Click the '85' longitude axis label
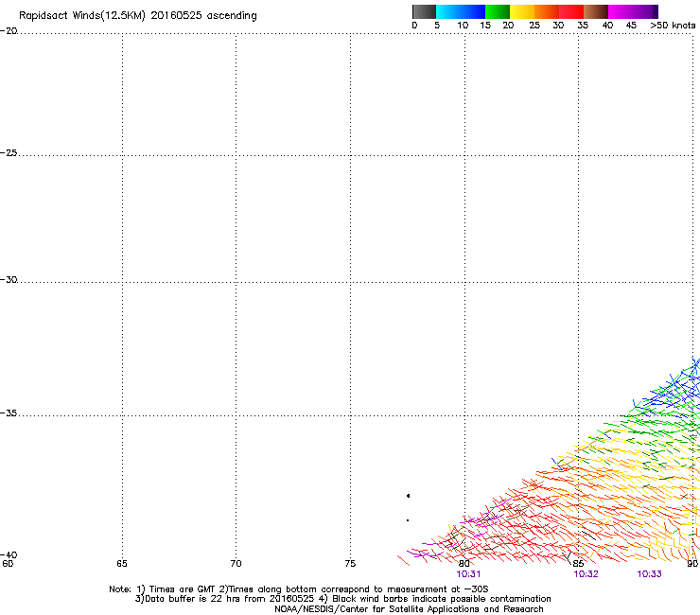 click(x=579, y=564)
